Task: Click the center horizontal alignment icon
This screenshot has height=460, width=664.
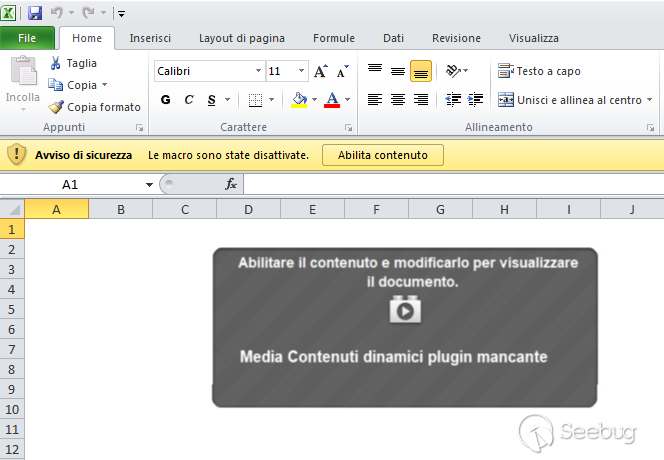Action: (397, 99)
